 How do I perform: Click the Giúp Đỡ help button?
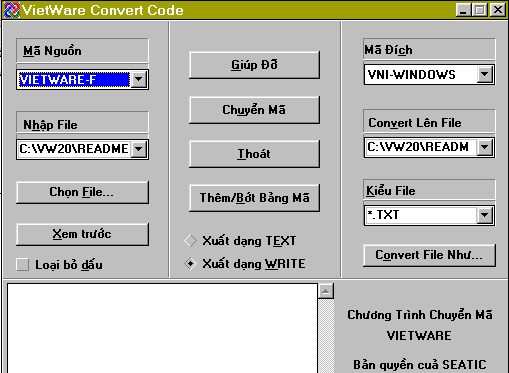click(x=254, y=65)
